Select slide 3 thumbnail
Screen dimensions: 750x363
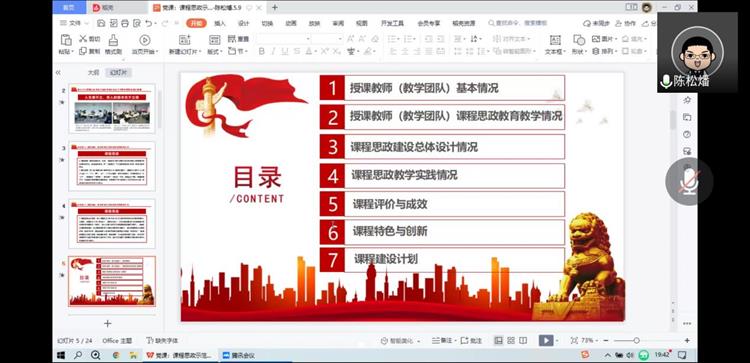pos(112,166)
